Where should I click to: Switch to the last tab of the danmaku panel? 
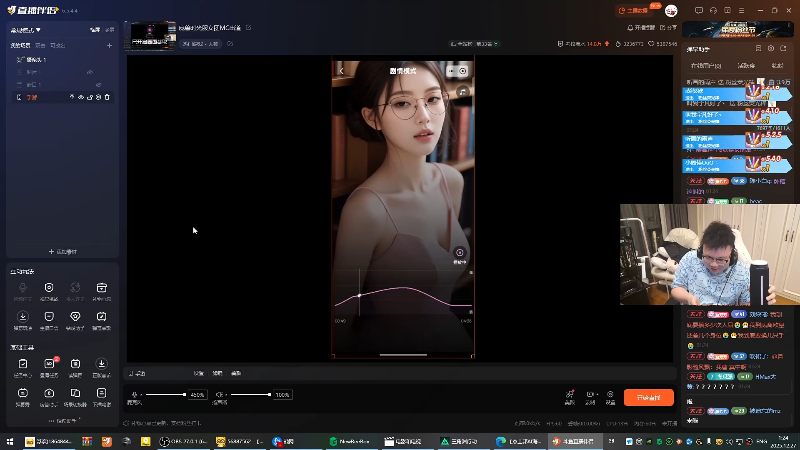[777, 66]
